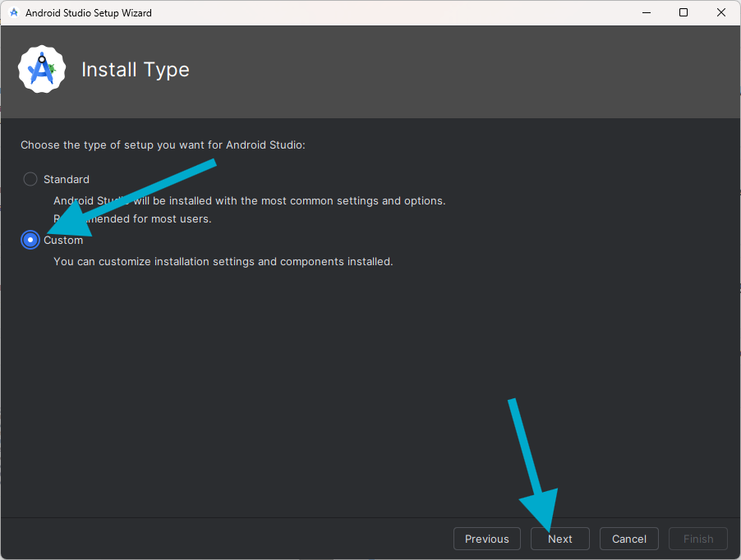Close the Setup Wizard window
Screen dimensions: 741x560
[721, 13]
